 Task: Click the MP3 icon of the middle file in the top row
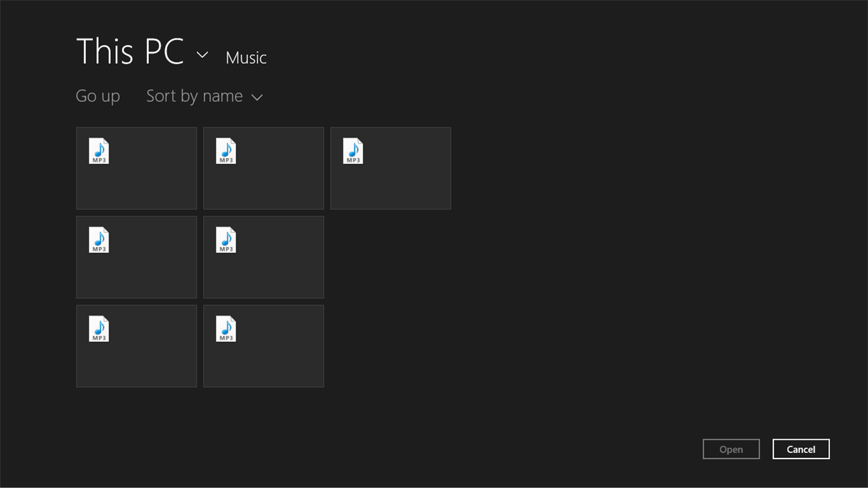(226, 151)
